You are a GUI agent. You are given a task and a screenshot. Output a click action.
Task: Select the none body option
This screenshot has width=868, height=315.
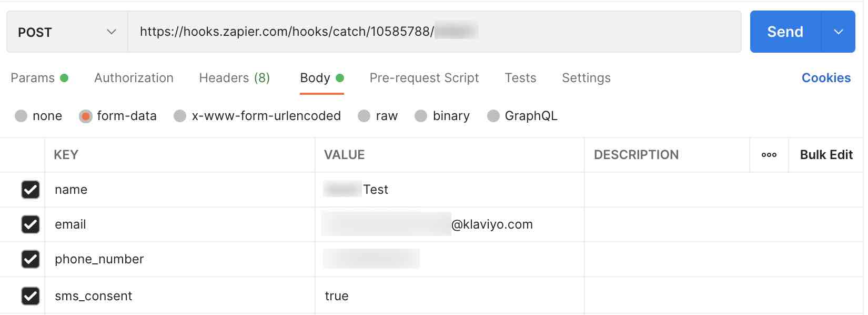point(21,115)
